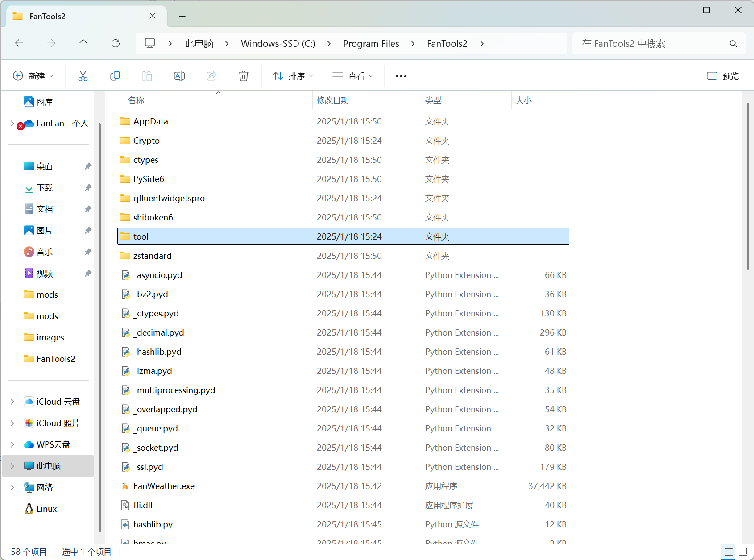Go forward with the right arrow
This screenshot has height=560, width=754.
tap(51, 43)
